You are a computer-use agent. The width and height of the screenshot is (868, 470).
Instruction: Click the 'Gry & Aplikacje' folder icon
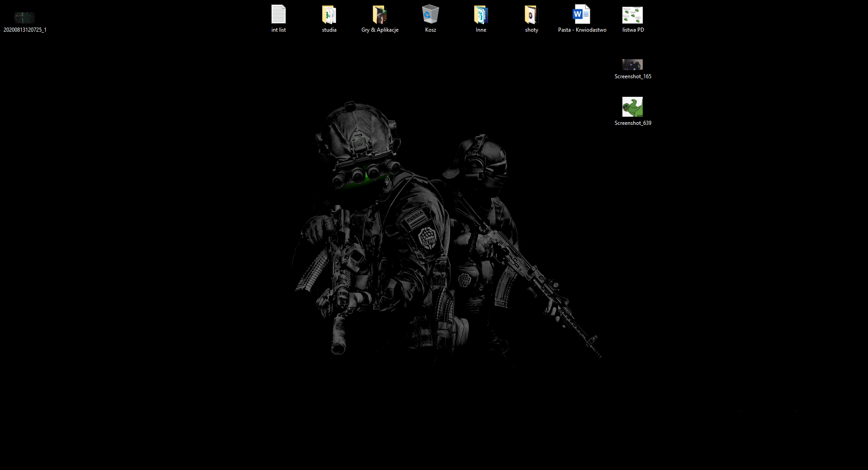click(379, 14)
